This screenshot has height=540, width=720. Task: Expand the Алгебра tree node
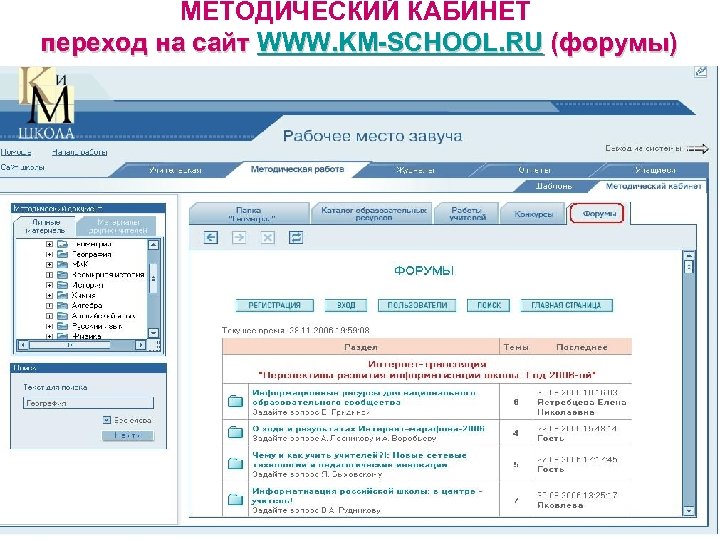coord(49,305)
